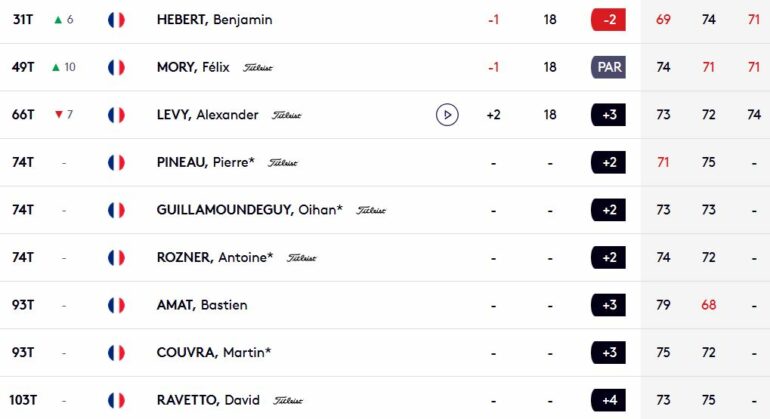
Task: Click the green up arrow in Hebert's row
Action: [58, 20]
